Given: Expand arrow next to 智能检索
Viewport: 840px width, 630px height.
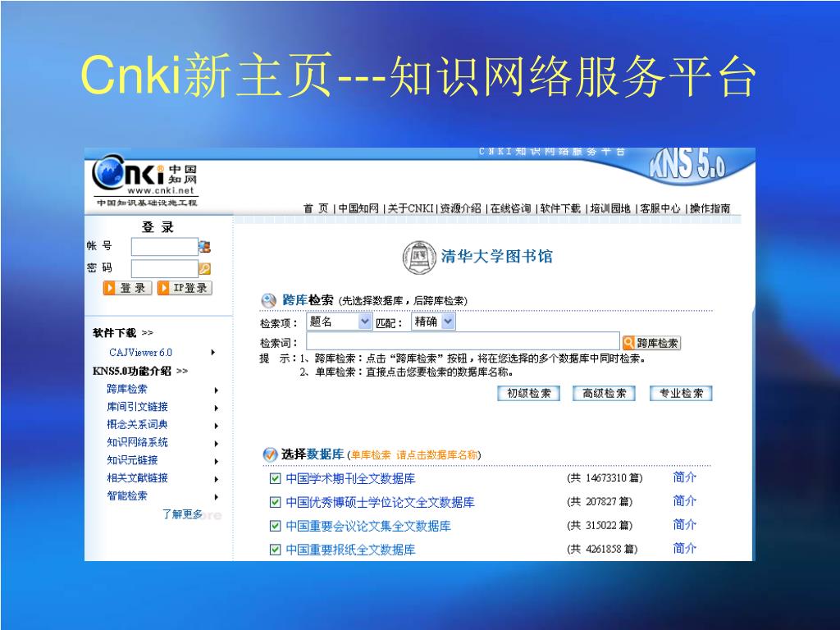Looking at the screenshot, I should coord(216,497).
